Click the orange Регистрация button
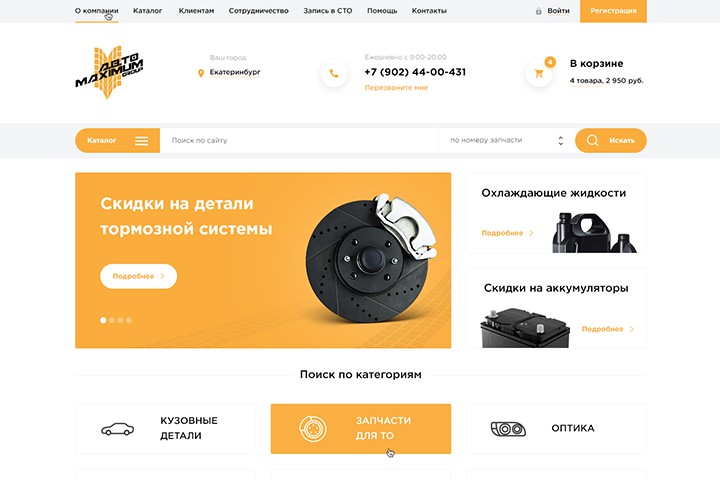Image resolution: width=720 pixels, height=480 pixels. click(613, 11)
